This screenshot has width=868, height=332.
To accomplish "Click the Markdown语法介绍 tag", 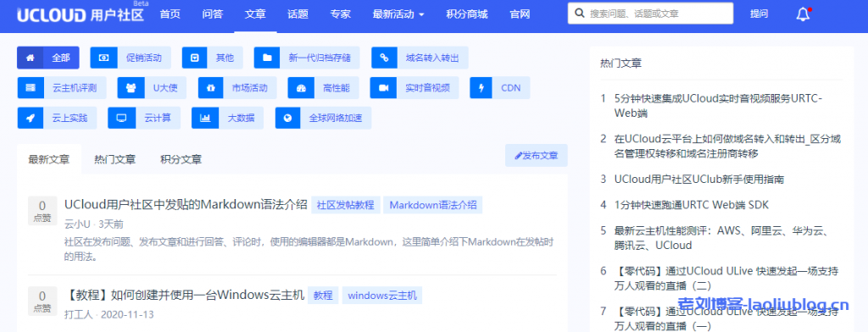I will point(433,205).
